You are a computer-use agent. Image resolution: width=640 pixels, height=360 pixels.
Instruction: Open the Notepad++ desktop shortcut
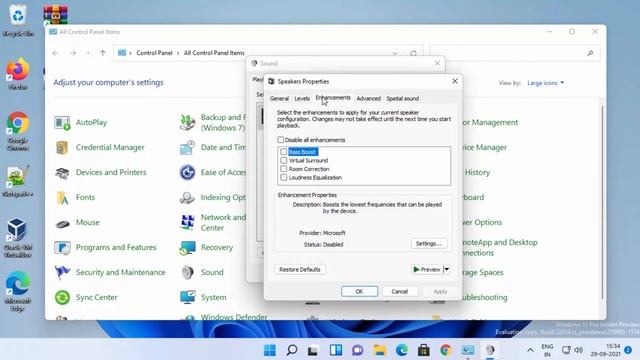click(17, 181)
